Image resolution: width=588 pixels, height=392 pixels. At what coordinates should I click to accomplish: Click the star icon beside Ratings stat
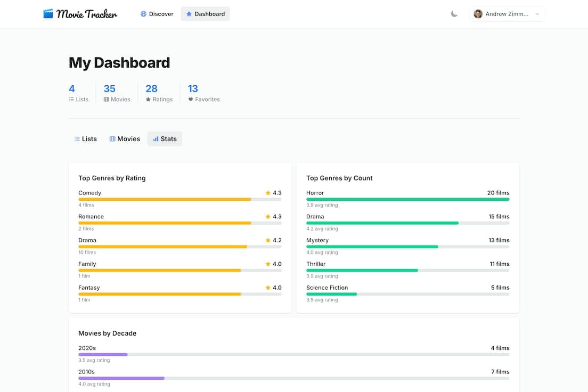click(x=148, y=100)
